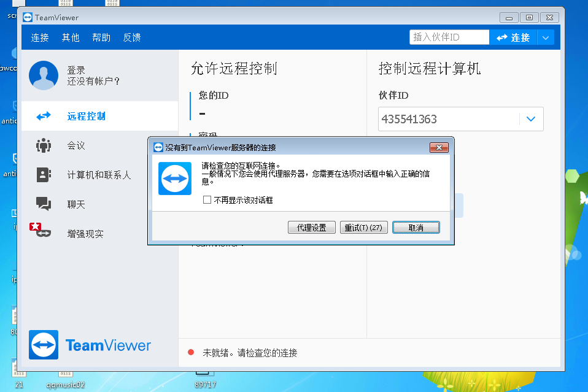
Task: Click the Computers and Contacts icon
Action: [44, 175]
